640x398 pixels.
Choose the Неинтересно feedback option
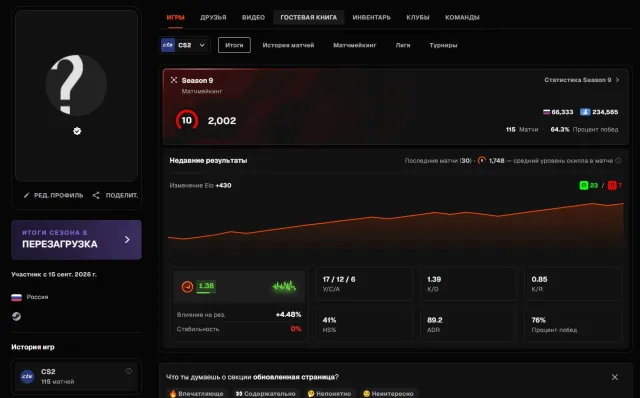pyautogui.click(x=388, y=394)
